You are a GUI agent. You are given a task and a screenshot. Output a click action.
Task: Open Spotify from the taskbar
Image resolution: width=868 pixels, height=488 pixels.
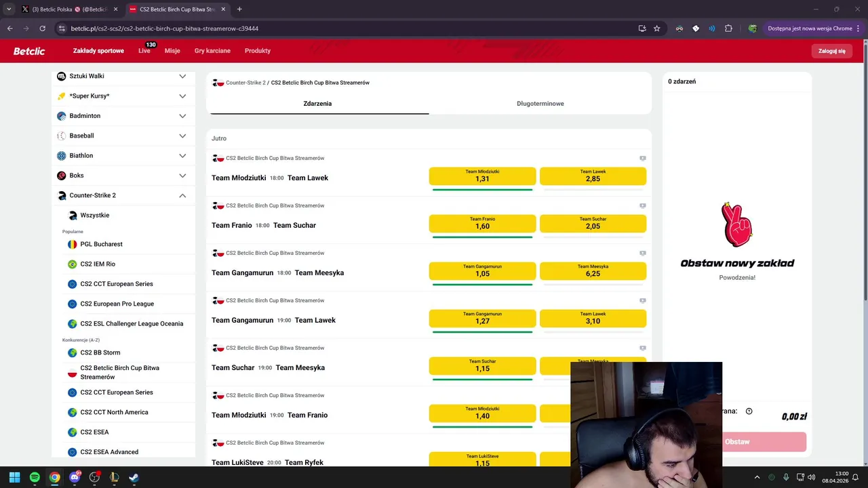[x=35, y=477]
